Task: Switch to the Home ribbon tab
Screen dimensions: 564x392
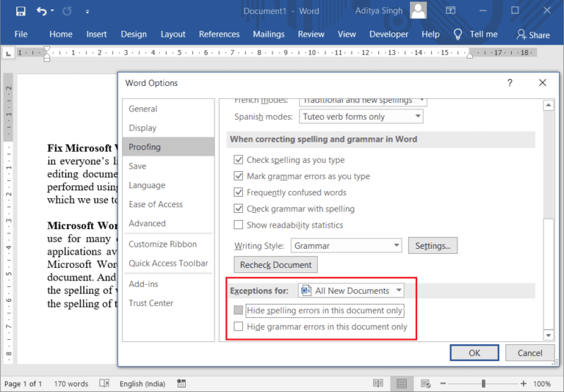Action: click(61, 35)
